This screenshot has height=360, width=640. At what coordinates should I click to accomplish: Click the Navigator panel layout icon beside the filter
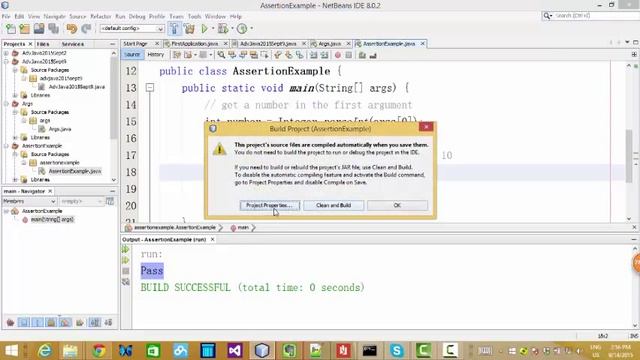pos(110,201)
